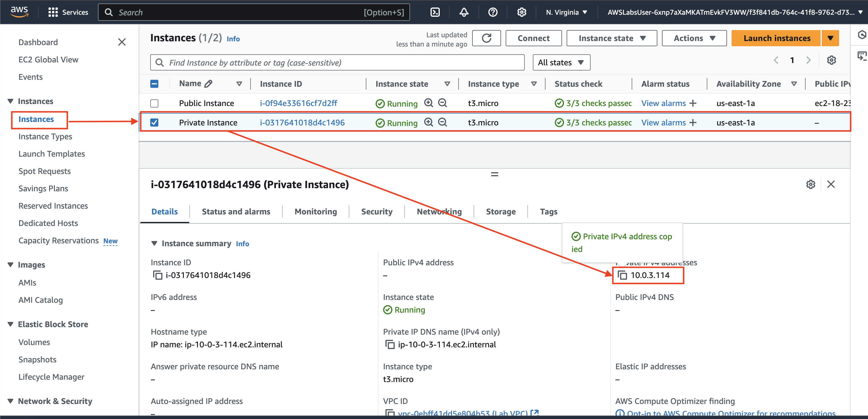Collapse the Instance summary section
This screenshot has width=868, height=419.
click(x=154, y=243)
